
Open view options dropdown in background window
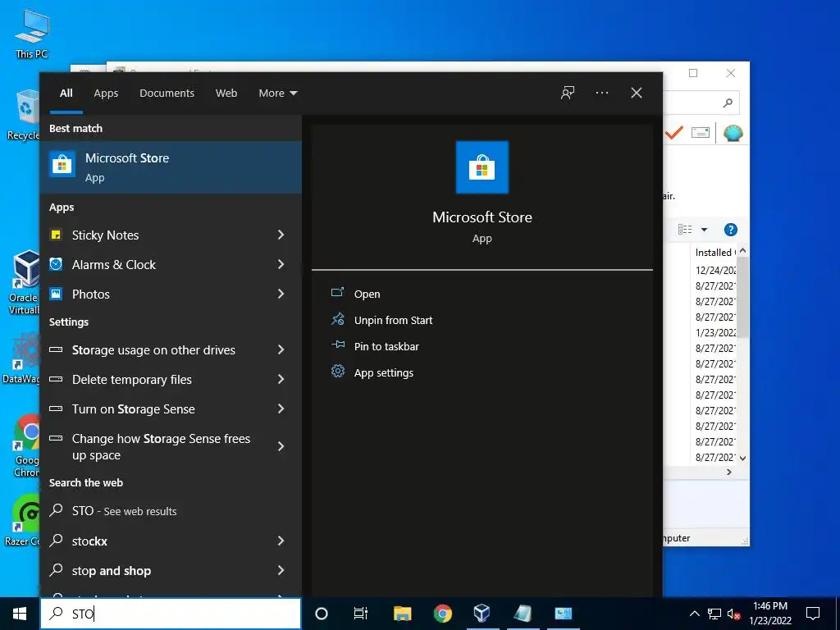click(x=704, y=230)
